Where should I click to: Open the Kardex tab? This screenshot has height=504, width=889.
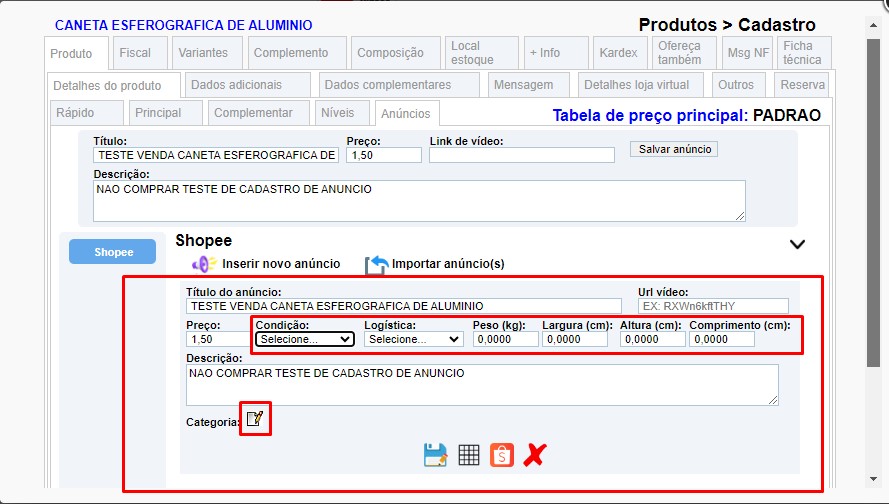pos(620,53)
